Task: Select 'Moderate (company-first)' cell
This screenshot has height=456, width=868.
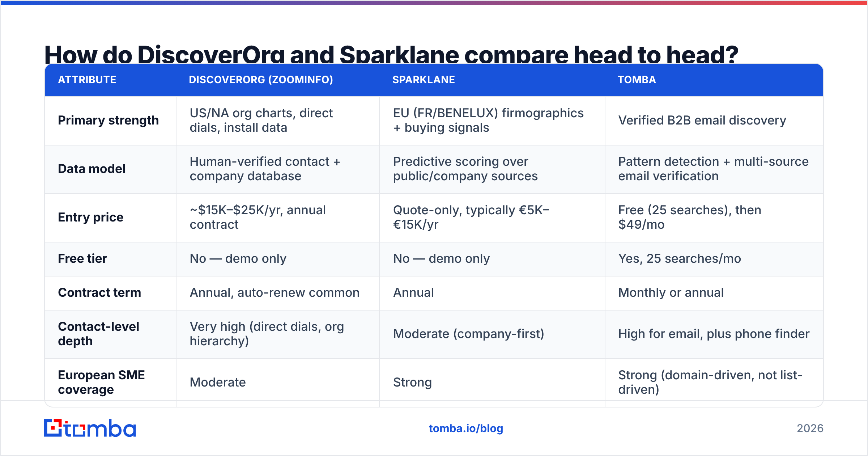Action: pos(492,334)
